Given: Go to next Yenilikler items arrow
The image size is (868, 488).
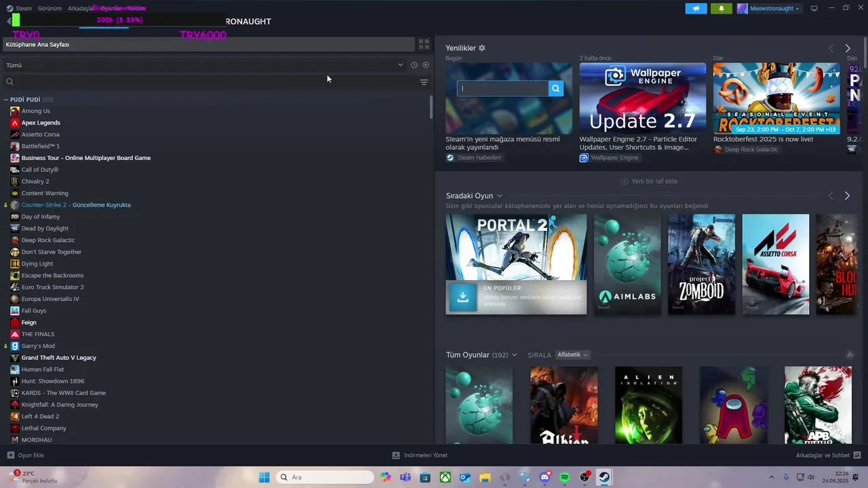Looking at the screenshot, I should click(x=847, y=48).
